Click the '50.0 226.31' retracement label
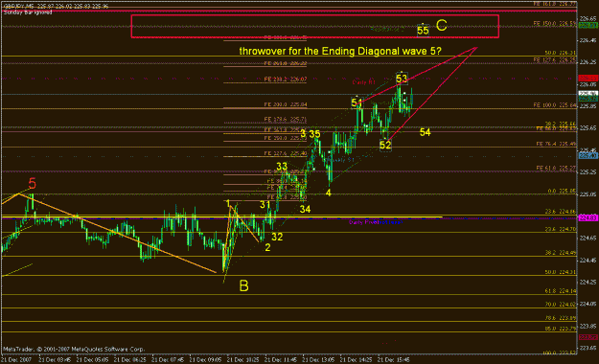Viewport: 599px width, 364px height. tap(561, 53)
